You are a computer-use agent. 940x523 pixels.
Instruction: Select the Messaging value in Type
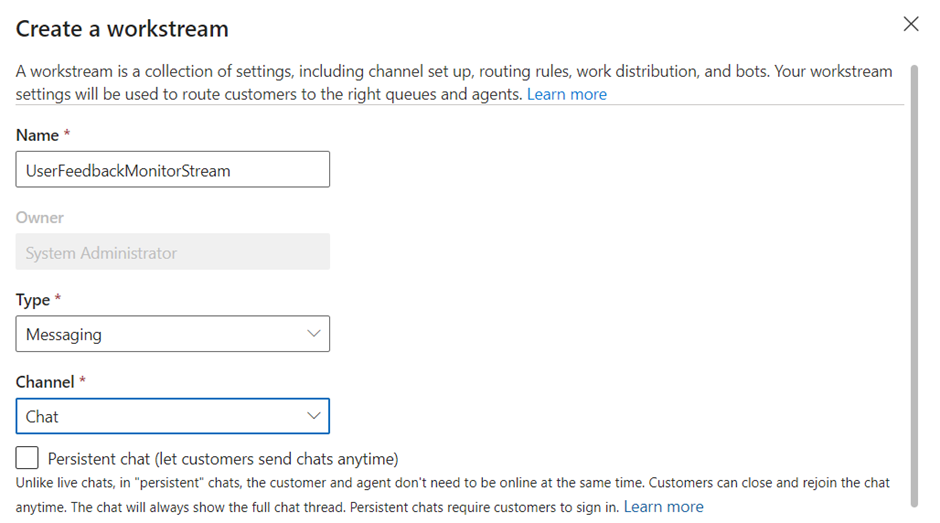(64, 335)
